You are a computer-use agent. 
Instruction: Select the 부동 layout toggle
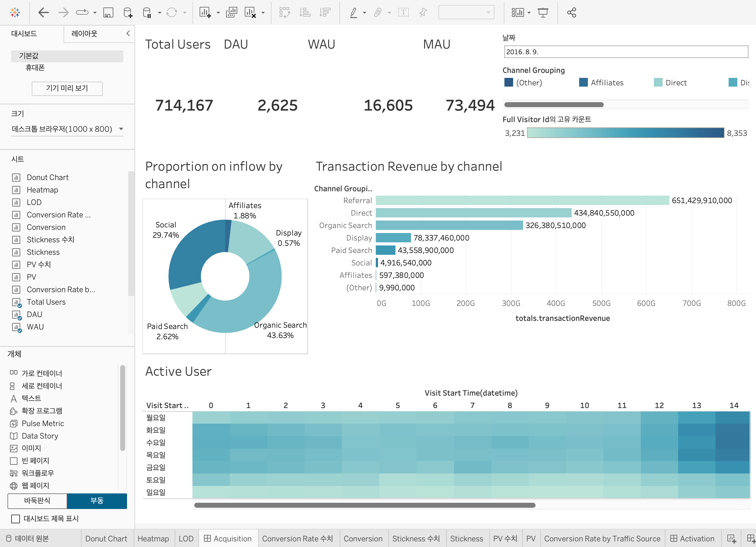(97, 501)
